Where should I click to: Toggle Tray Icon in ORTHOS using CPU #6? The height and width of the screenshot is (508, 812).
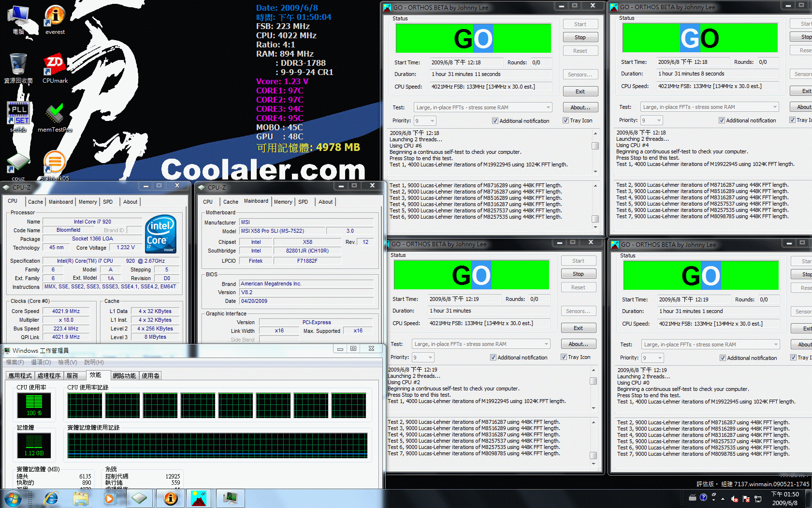coord(565,120)
